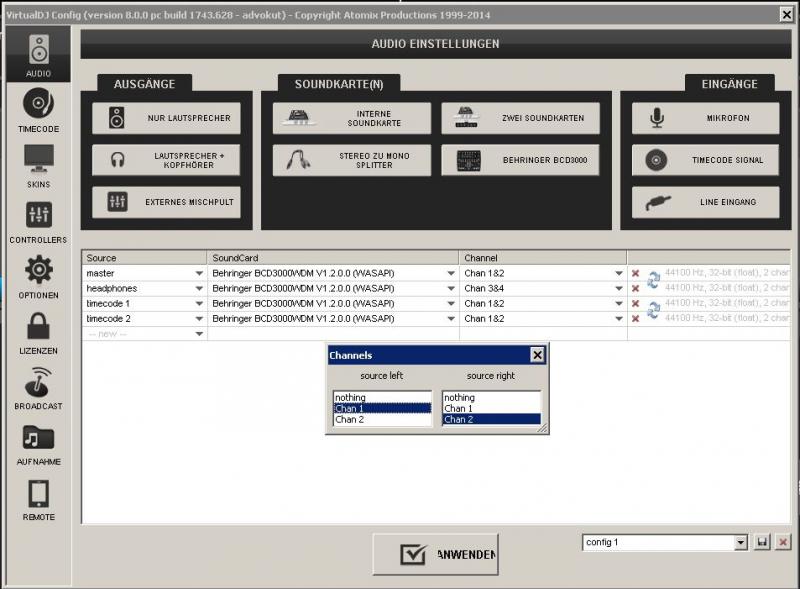
Task: Expand the headphones source dropdown
Action: tap(199, 288)
